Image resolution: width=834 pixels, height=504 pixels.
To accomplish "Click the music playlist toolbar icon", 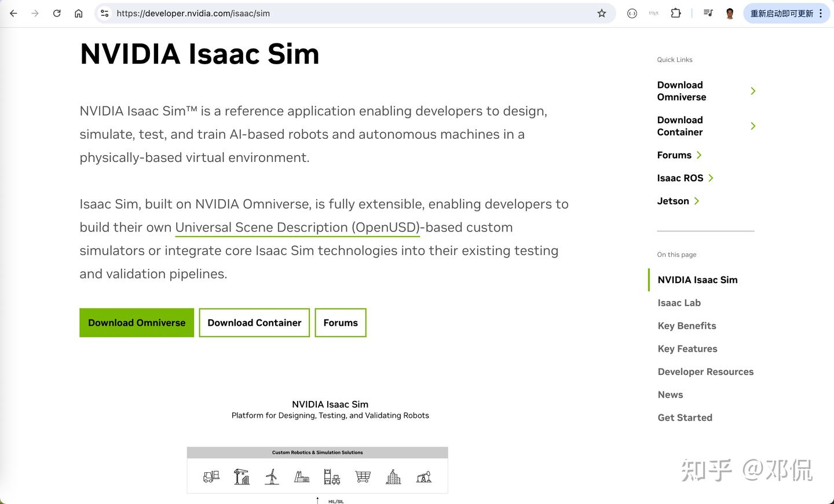I will [x=708, y=13].
